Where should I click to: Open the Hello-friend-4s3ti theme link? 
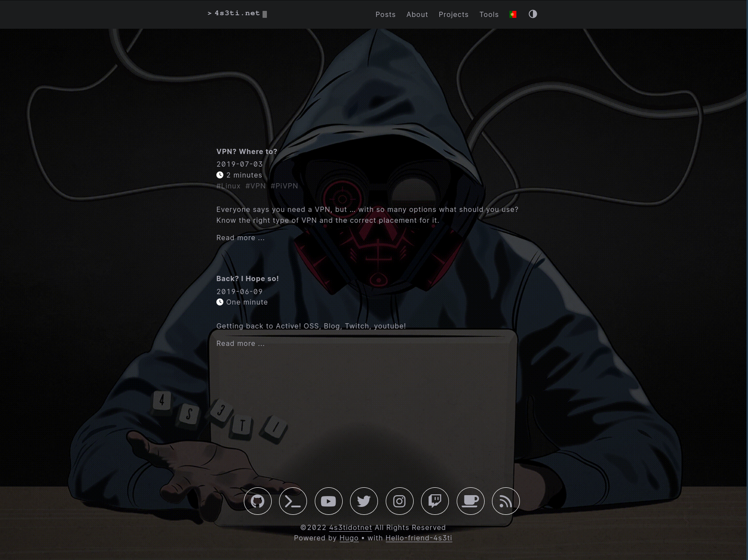point(419,538)
